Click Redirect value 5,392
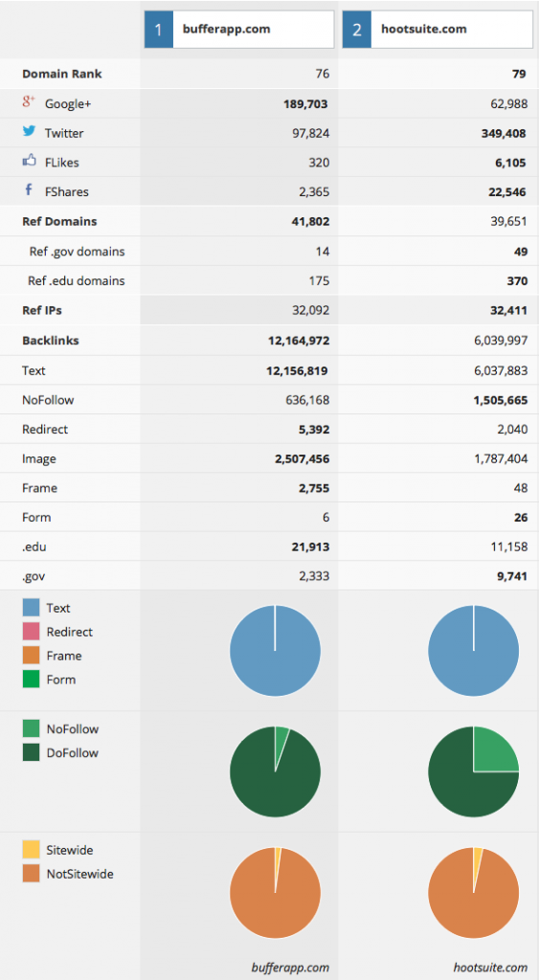This screenshot has width=539, height=980. pyautogui.click(x=316, y=430)
